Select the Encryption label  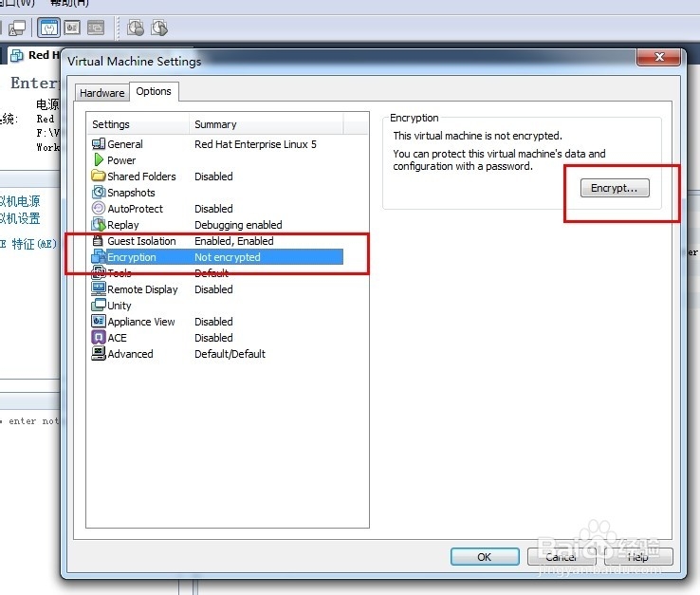pyautogui.click(x=132, y=257)
